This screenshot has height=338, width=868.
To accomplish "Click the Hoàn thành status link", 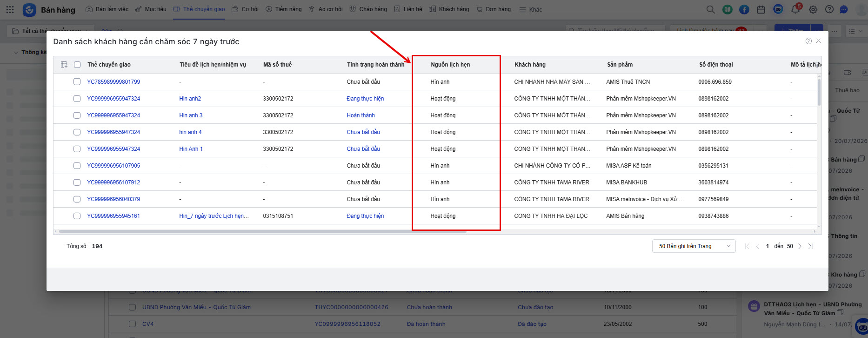I will 361,115.
